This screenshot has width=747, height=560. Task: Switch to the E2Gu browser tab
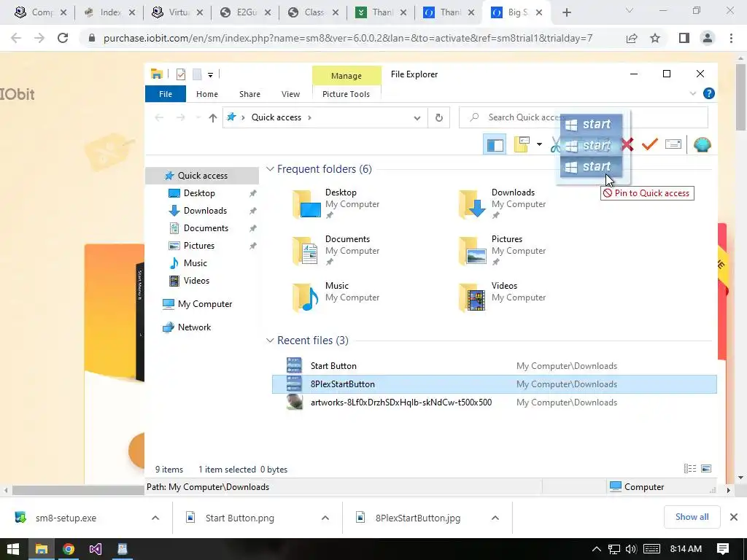click(246, 13)
